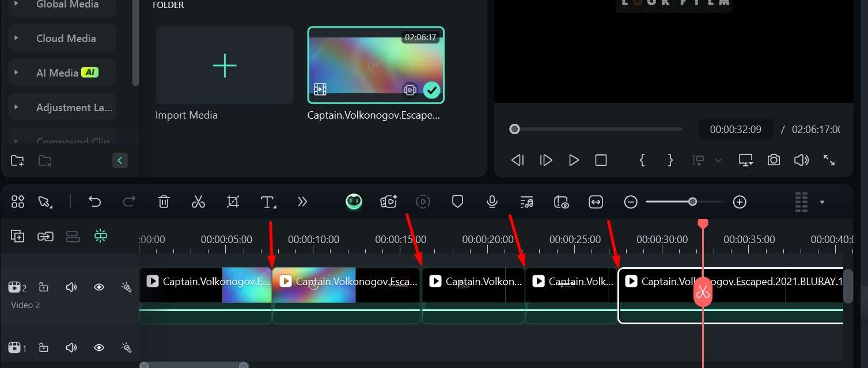
Task: Record a voiceover with the microphone
Action: pos(492,202)
